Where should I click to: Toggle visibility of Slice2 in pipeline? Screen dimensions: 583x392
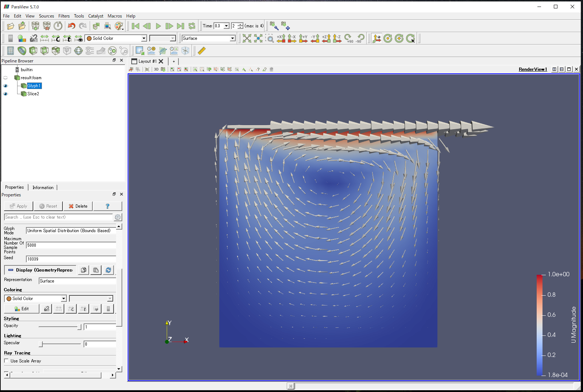pos(5,94)
